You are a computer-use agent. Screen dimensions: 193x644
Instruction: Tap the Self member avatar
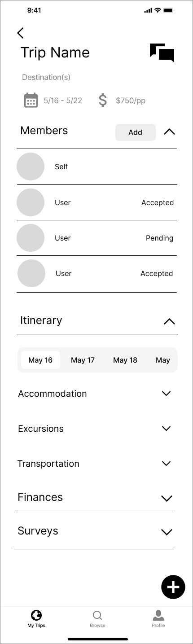click(31, 166)
